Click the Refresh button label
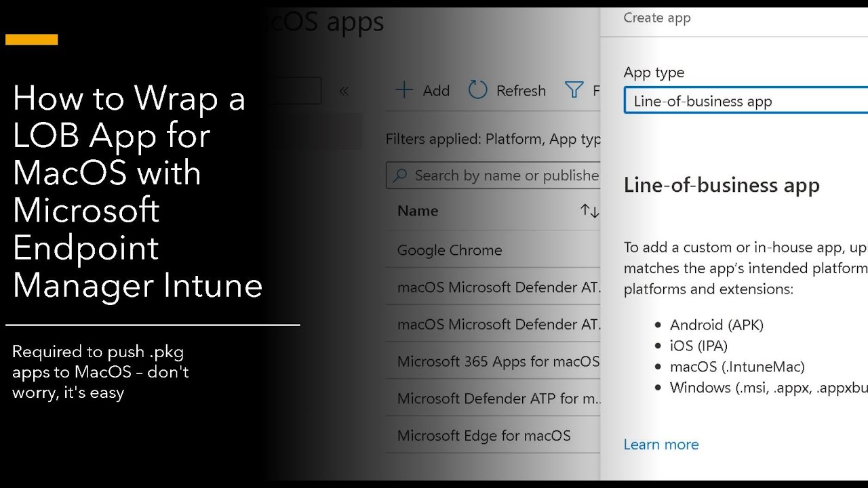Viewport: 868px width, 488px height. pyautogui.click(x=521, y=91)
